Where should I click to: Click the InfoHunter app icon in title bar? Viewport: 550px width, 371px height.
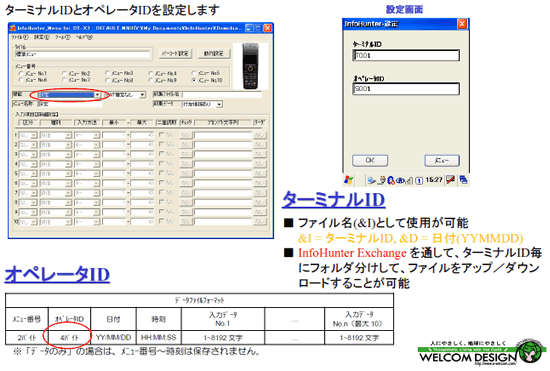pyautogui.click(x=13, y=28)
